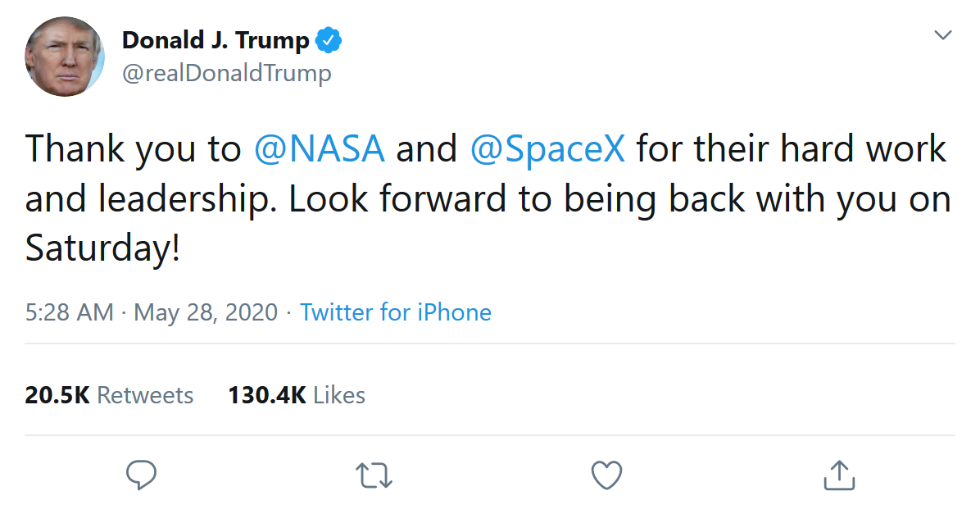Open the Donald J. Trump display name
Image resolution: width=980 pixels, height=514 pixels.
216,40
